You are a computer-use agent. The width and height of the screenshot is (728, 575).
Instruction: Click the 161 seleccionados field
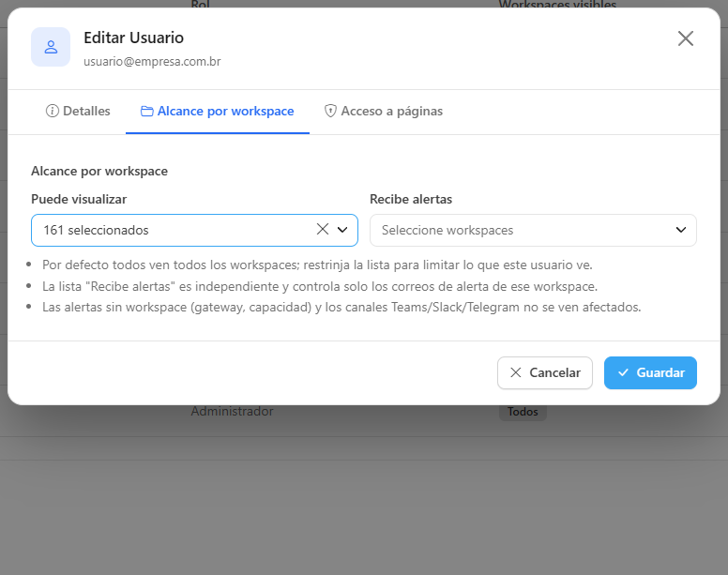tap(194, 230)
